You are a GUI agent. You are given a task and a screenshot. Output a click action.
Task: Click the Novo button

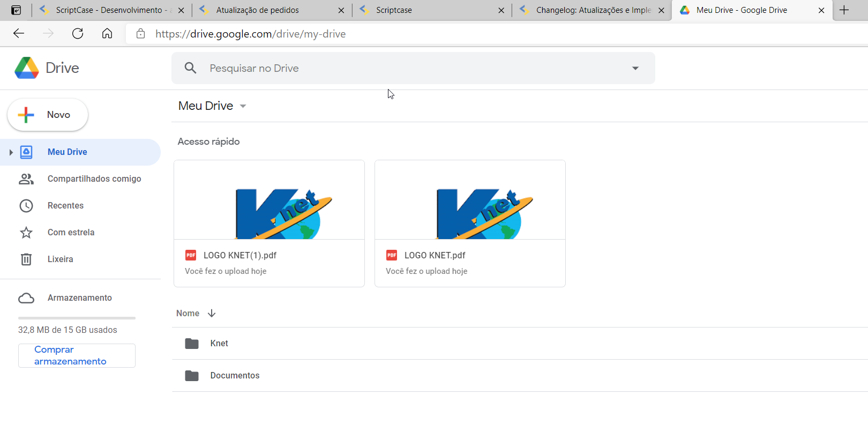(x=48, y=115)
